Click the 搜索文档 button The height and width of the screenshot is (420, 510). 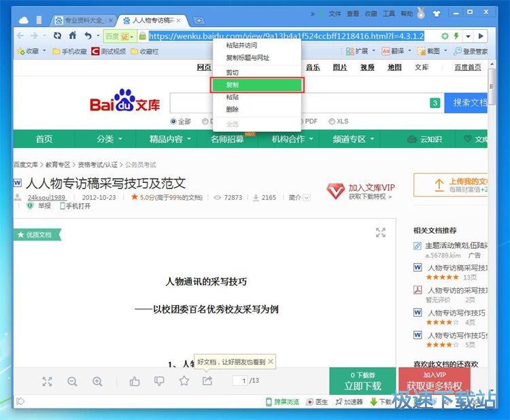pyautogui.click(x=466, y=103)
